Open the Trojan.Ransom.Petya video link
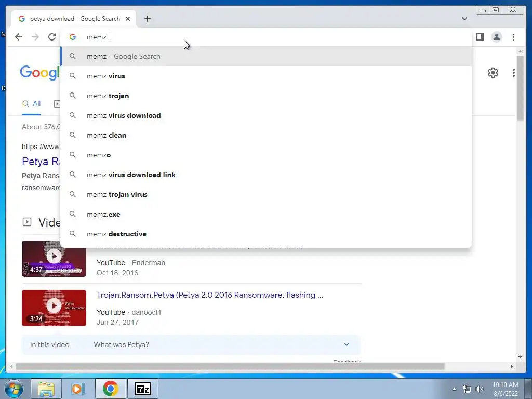 pos(210,295)
